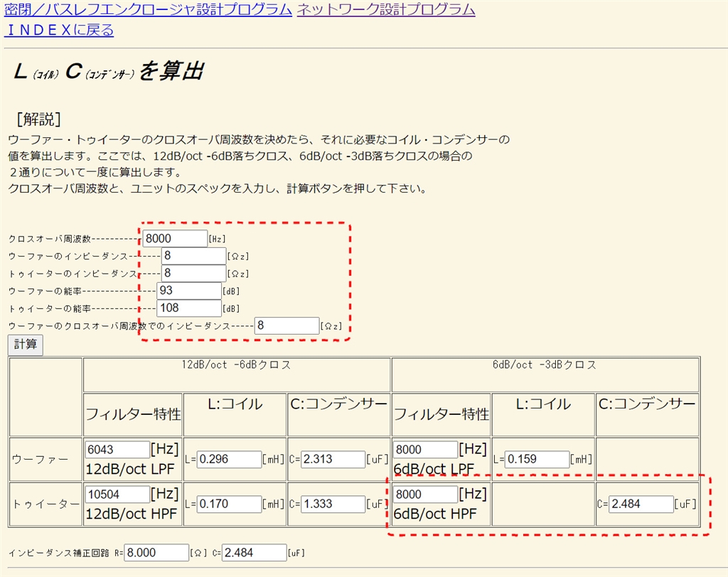The width and height of the screenshot is (728, 577).
Task: Click woofer 12dB capacitor field 2.313
Action: pyautogui.click(x=333, y=459)
